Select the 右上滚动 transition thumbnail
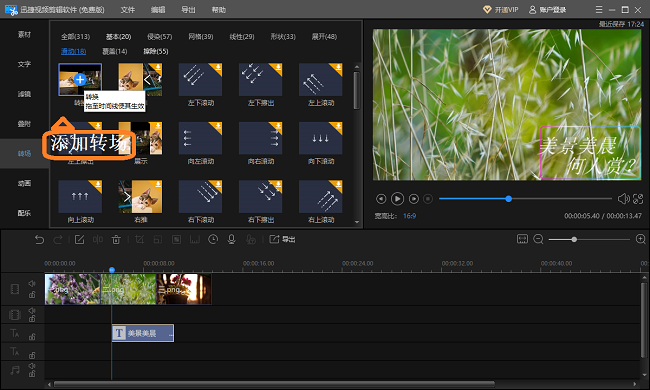 coord(320,196)
